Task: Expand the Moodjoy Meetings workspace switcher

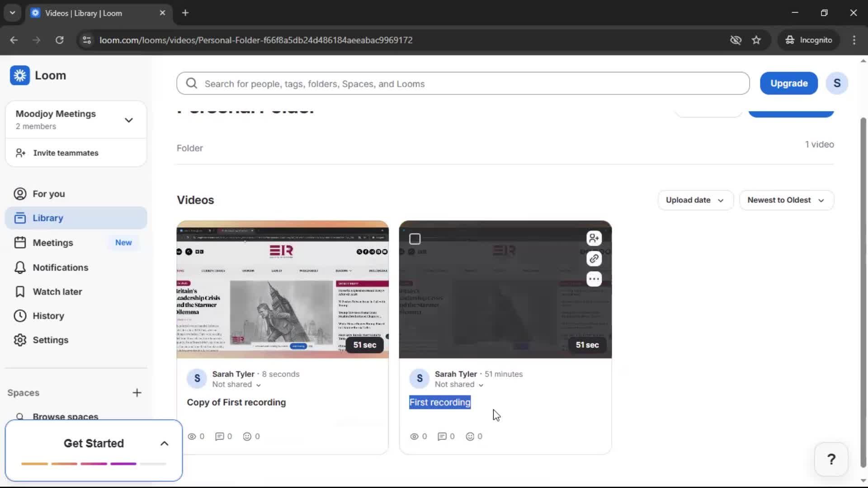Action: (x=129, y=119)
